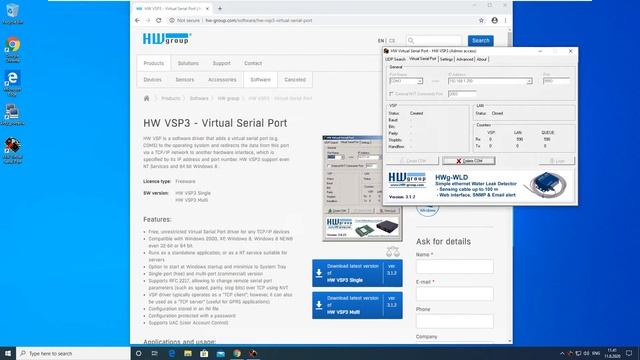Open Chrome three-dot menu
Screen dimensions: 640x360
[505, 20]
